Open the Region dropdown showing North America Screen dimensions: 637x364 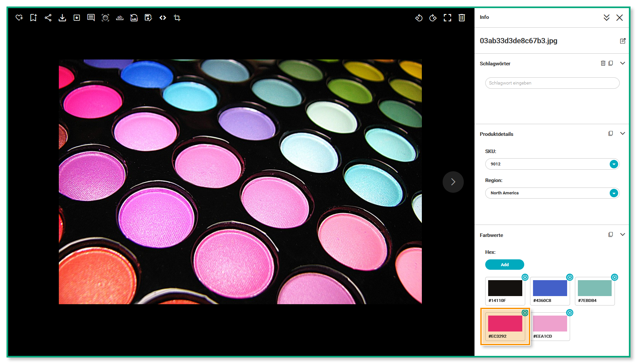[614, 193]
